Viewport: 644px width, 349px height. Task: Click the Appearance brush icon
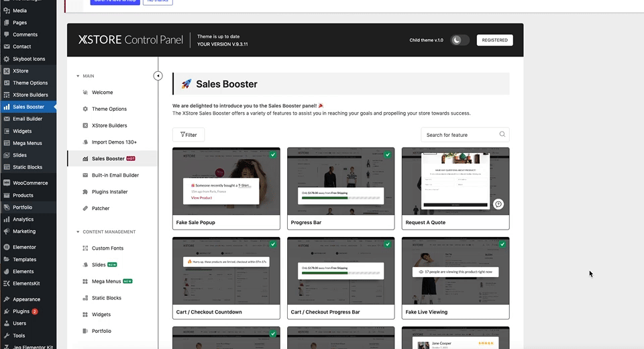[7, 299]
